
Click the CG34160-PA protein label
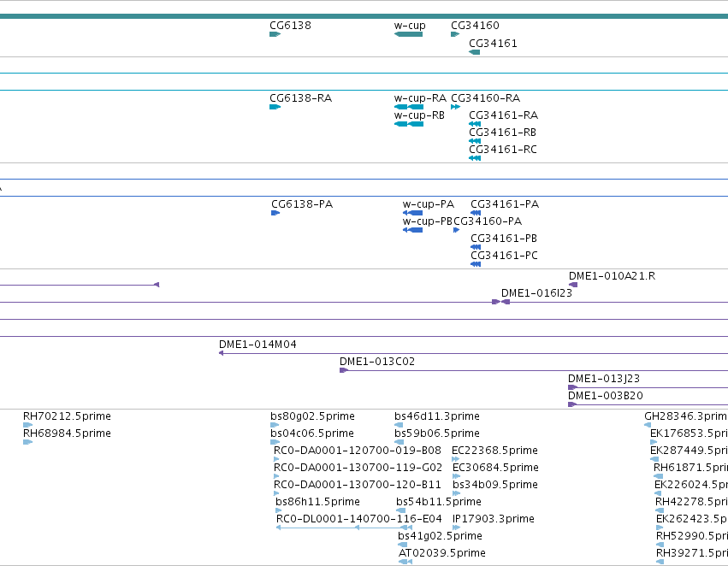click(x=488, y=221)
